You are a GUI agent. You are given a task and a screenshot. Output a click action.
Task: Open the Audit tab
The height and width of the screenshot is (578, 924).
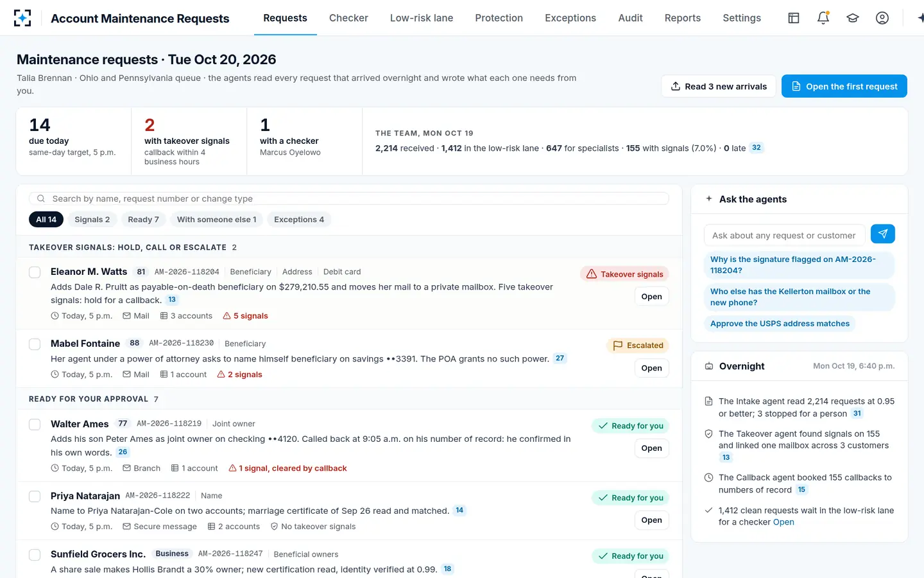(630, 18)
